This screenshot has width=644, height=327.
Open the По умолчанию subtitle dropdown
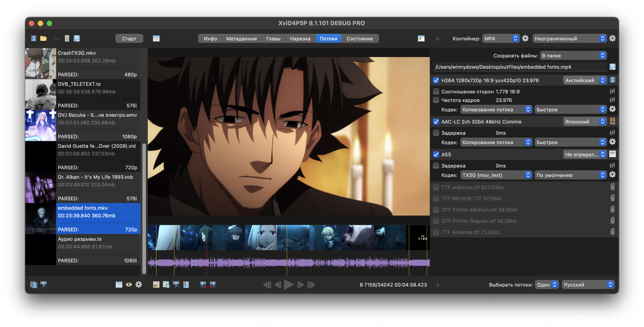point(570,175)
